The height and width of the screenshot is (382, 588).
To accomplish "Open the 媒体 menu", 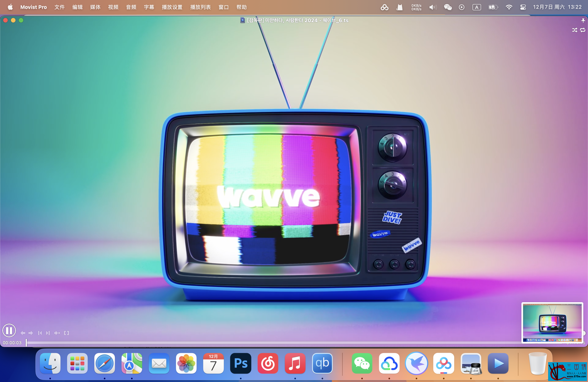I will [x=95, y=7].
